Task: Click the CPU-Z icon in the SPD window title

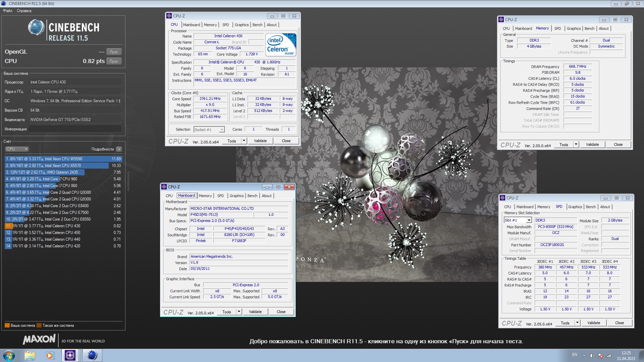Action: 503,198
